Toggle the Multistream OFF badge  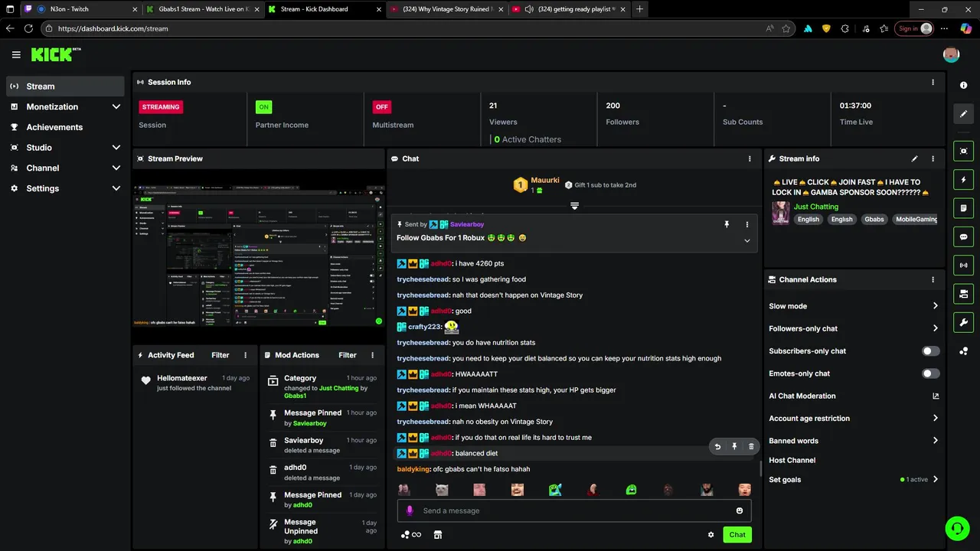pos(381,107)
